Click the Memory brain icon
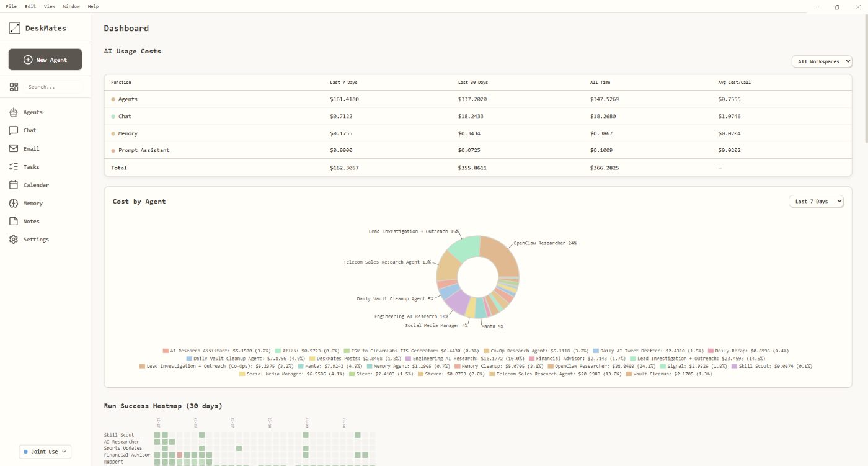Image resolution: width=868 pixels, height=466 pixels. click(14, 203)
